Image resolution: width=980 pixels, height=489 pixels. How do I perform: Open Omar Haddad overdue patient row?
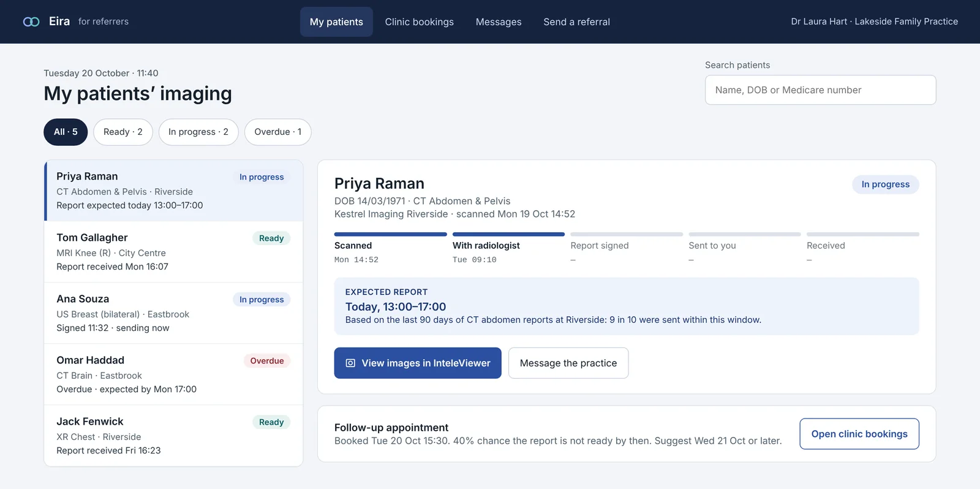point(174,374)
